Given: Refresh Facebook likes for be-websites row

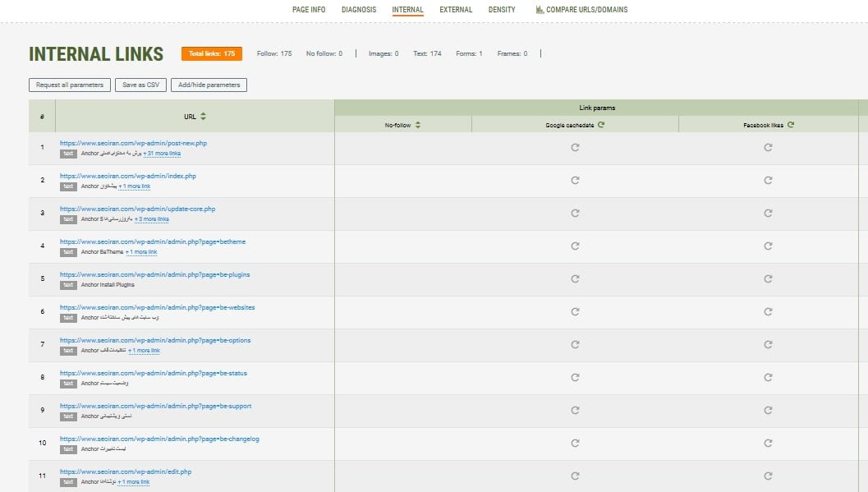Looking at the screenshot, I should (x=768, y=311).
